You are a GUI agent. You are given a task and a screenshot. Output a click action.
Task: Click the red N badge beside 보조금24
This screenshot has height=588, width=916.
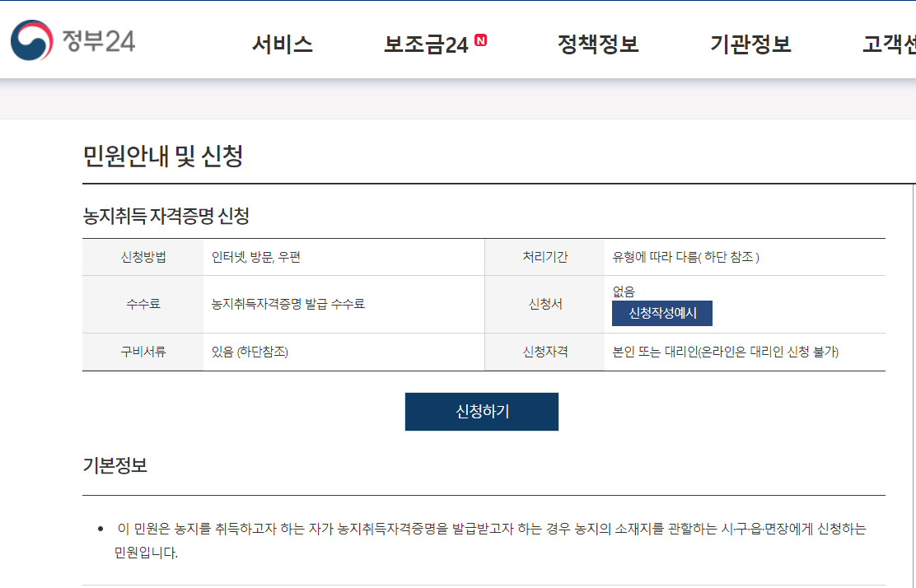[x=481, y=40]
